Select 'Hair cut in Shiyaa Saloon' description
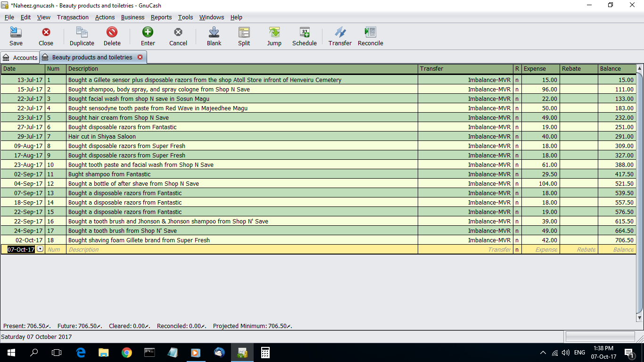 (102, 136)
